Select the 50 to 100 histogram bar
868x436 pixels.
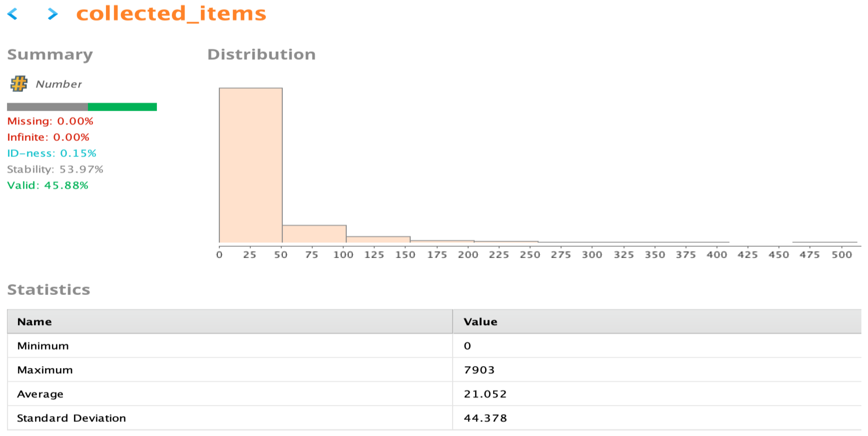pos(314,234)
